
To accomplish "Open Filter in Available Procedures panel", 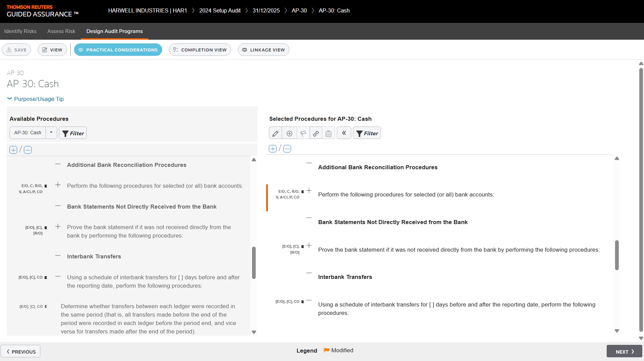I will coord(73,133).
